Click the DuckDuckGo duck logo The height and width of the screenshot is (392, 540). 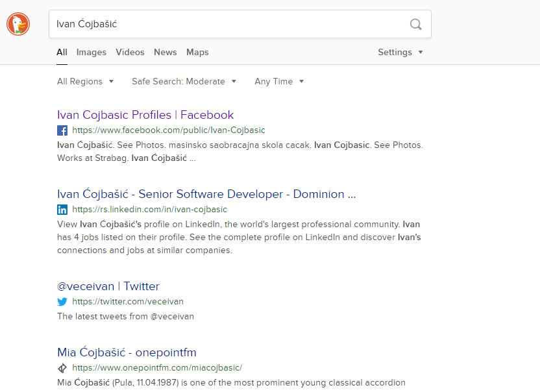click(x=18, y=24)
